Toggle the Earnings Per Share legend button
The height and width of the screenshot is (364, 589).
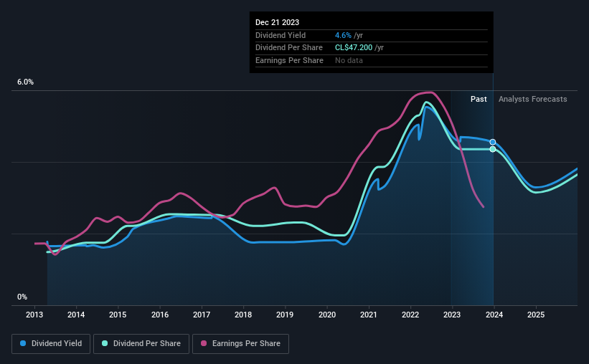(x=240, y=344)
